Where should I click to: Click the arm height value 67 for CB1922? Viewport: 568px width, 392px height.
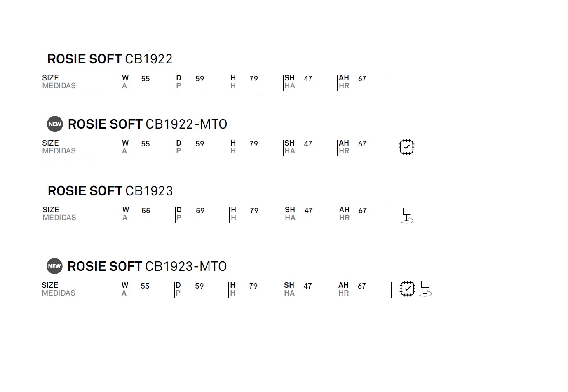(x=362, y=78)
